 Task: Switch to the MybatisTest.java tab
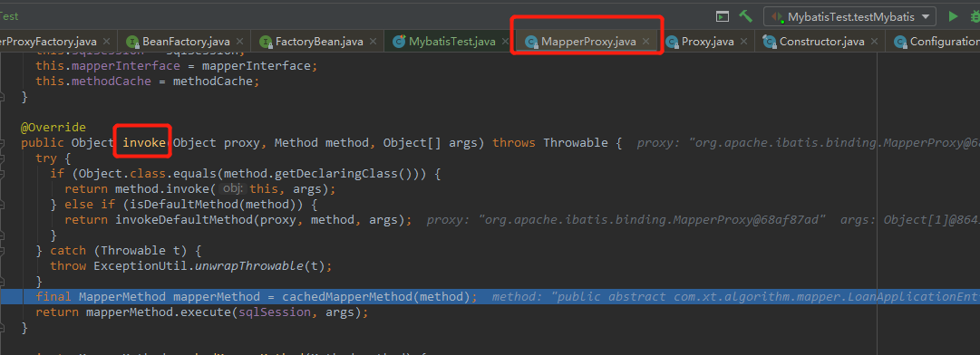pyautogui.click(x=451, y=42)
